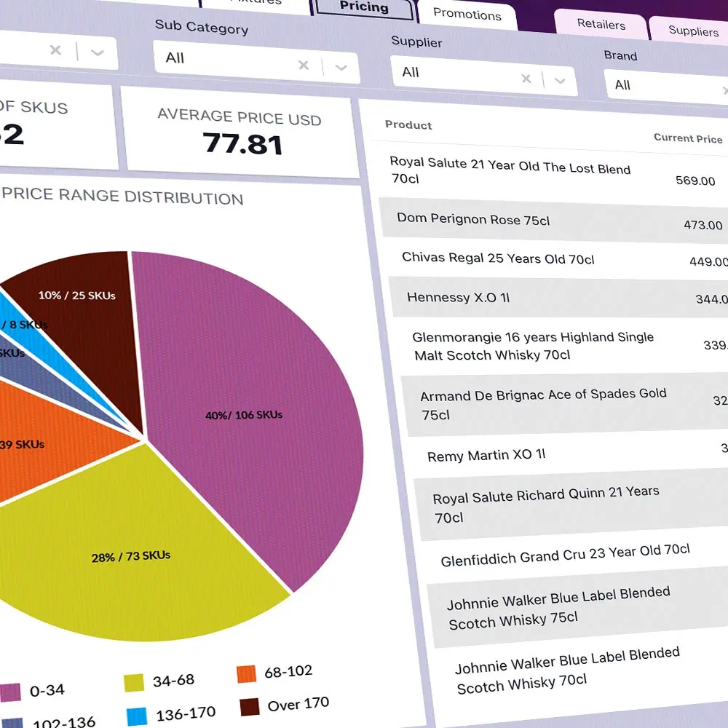Image resolution: width=728 pixels, height=728 pixels.
Task: Sort by the Current Price column header
Action: click(688, 138)
